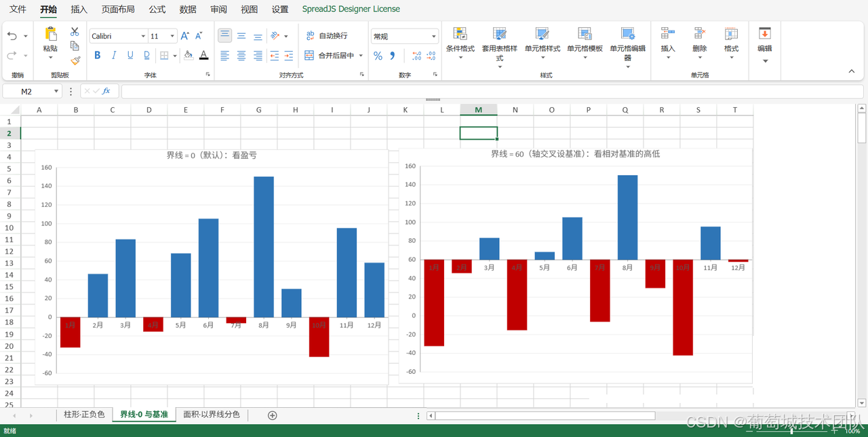Toggle single Underline formatting
The image size is (868, 437).
(x=130, y=56)
